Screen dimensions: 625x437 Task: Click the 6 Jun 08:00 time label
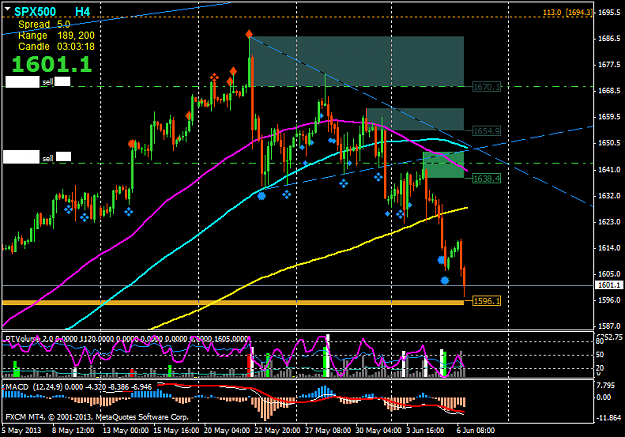pos(476,431)
